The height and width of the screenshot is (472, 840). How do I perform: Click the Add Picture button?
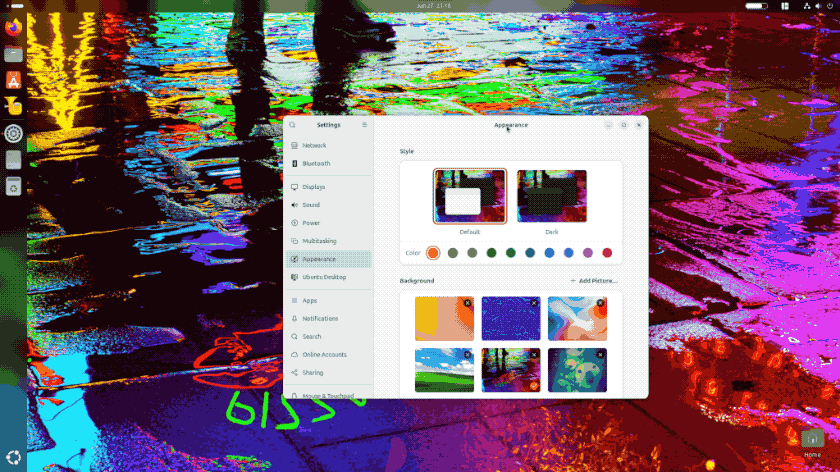coord(594,281)
